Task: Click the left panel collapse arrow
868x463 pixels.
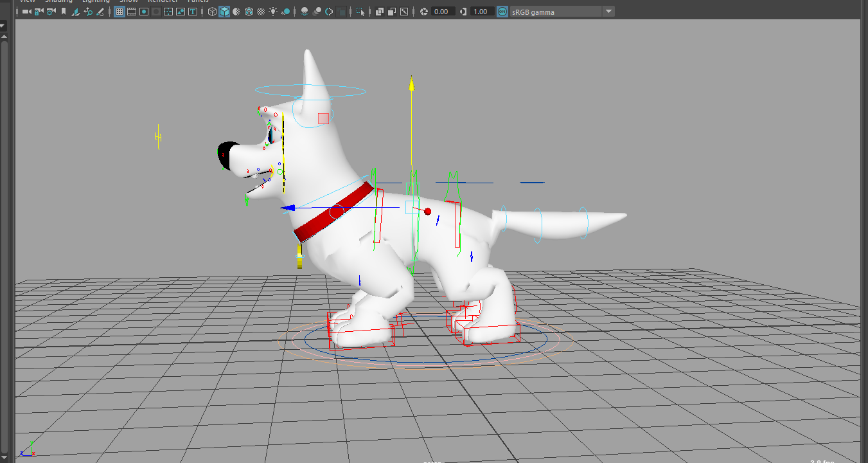Action: (3, 26)
